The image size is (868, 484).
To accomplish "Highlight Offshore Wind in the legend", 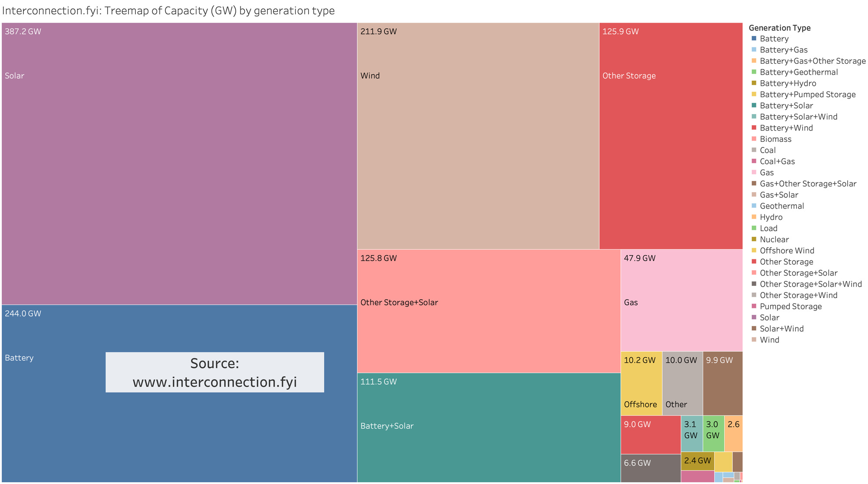I will [787, 251].
